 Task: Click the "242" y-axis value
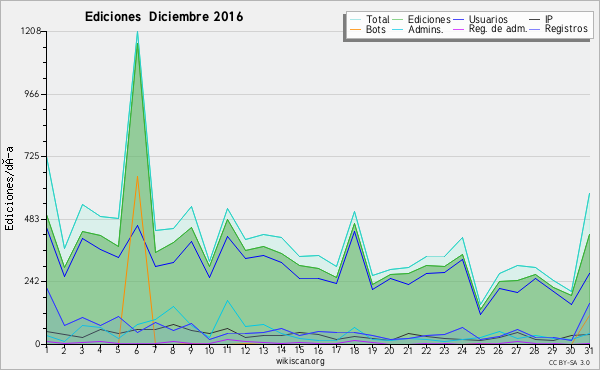[32, 281]
